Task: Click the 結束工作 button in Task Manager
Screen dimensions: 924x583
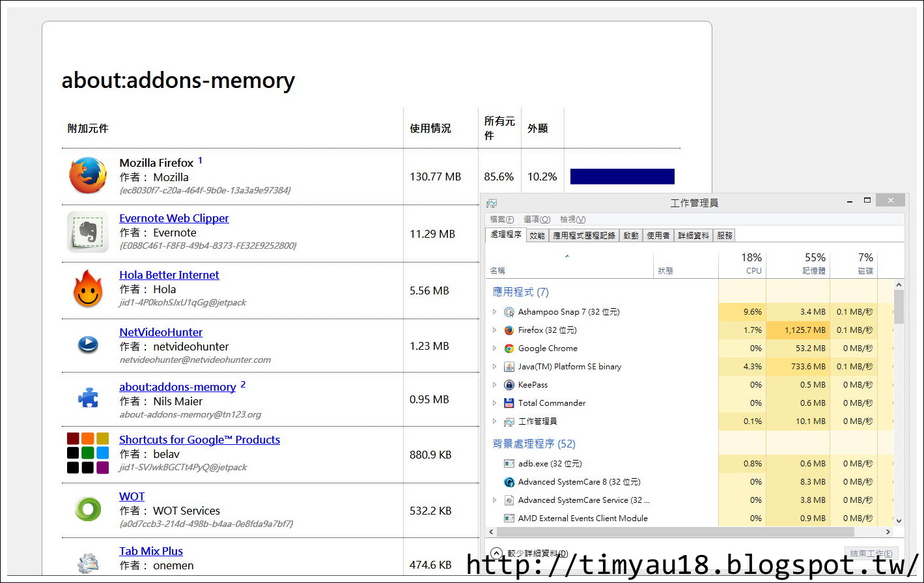Action: click(871, 554)
